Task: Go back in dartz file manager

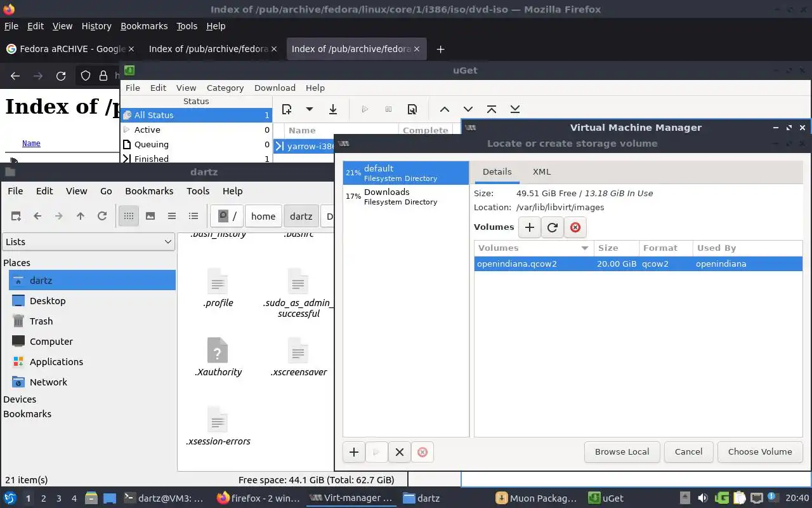Action: 37,216
